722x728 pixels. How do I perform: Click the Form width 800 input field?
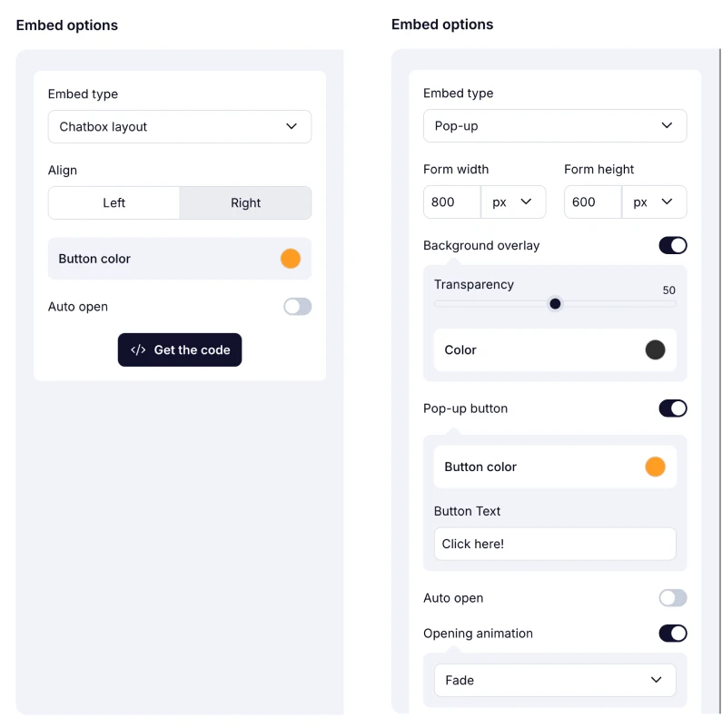click(x=451, y=202)
